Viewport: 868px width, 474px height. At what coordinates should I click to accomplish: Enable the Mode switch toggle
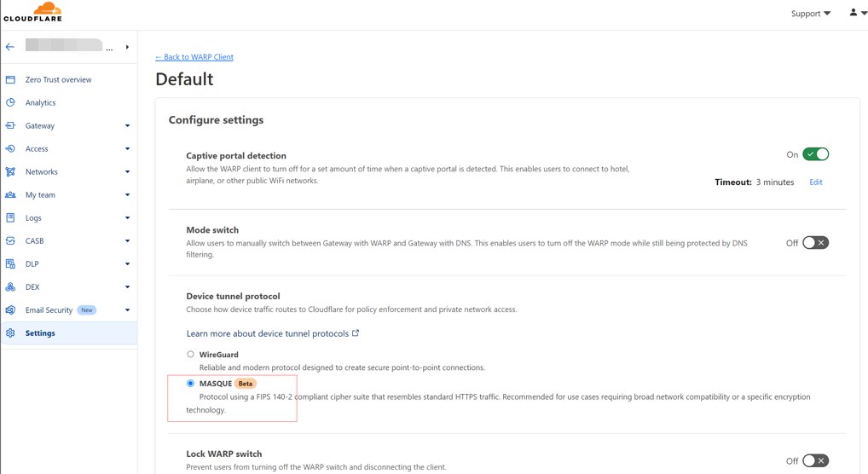pos(815,243)
